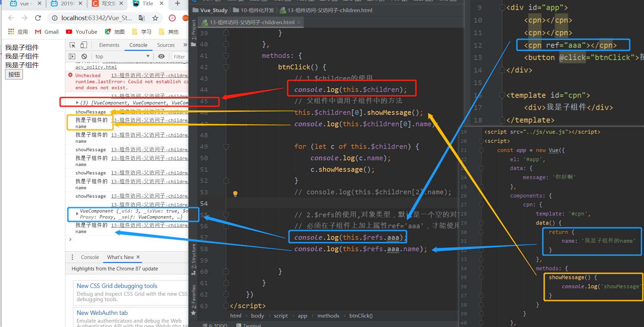Bookmark this page with the star icon
This screenshot has height=327, width=644.
[x=155, y=18]
